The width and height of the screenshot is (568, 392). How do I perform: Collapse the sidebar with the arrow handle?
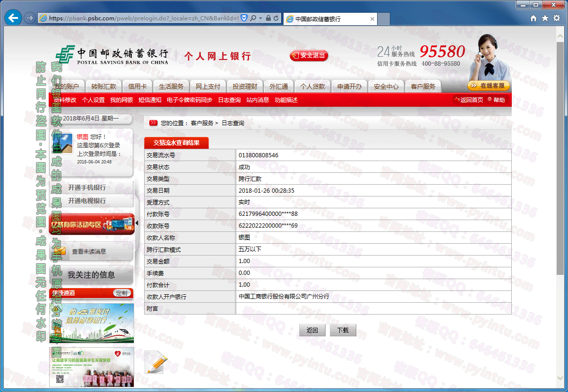pyautogui.click(x=137, y=222)
